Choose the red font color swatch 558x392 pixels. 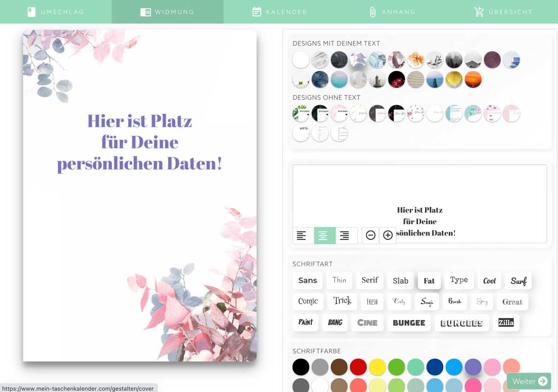(358, 367)
